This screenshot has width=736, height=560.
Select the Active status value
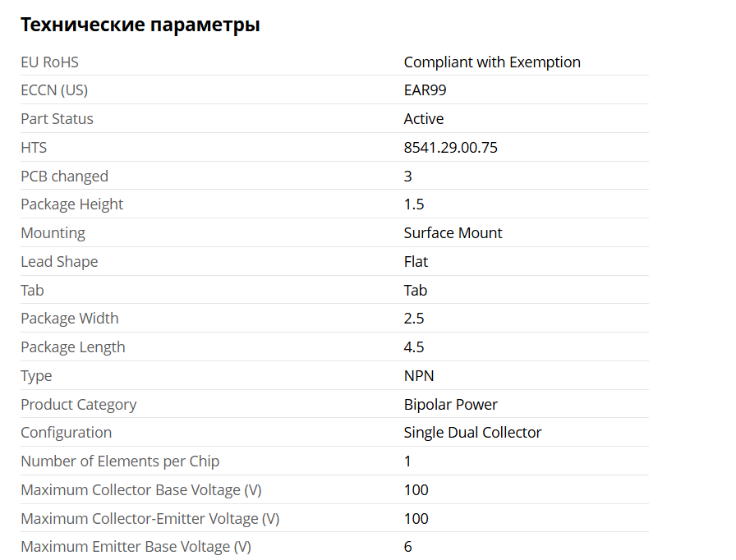(423, 119)
